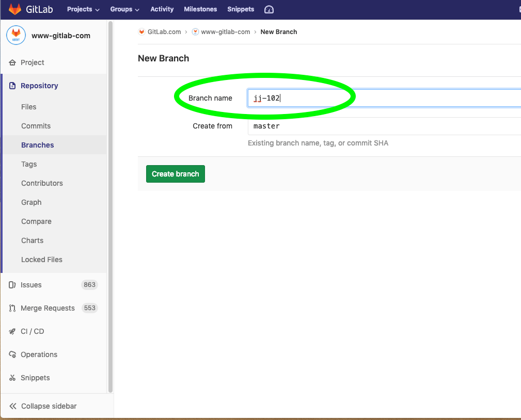Open the www-gitlab-com breadcrumb link

[x=226, y=32]
